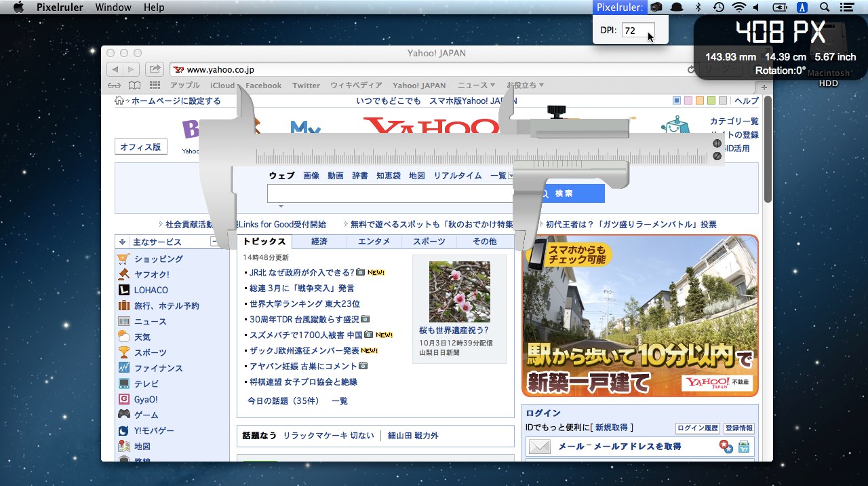
Task: Select the 画像 search category tab
Action: (x=311, y=175)
